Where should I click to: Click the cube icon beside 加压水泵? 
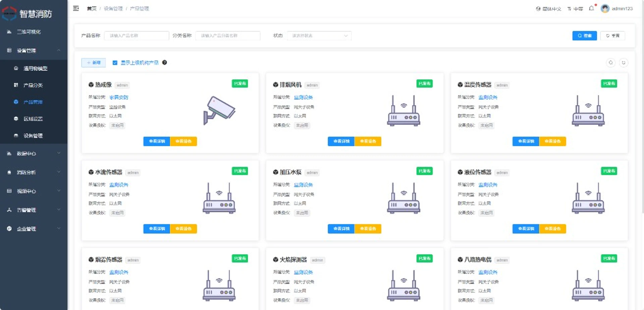click(276, 172)
